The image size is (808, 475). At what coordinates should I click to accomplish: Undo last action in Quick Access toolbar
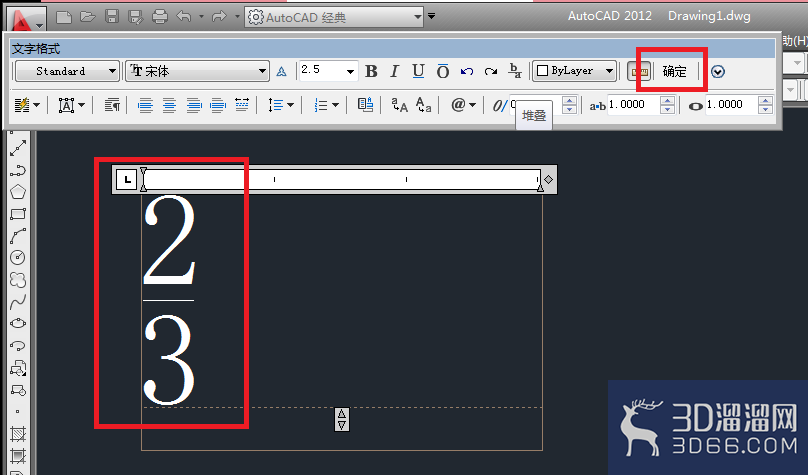(x=184, y=16)
